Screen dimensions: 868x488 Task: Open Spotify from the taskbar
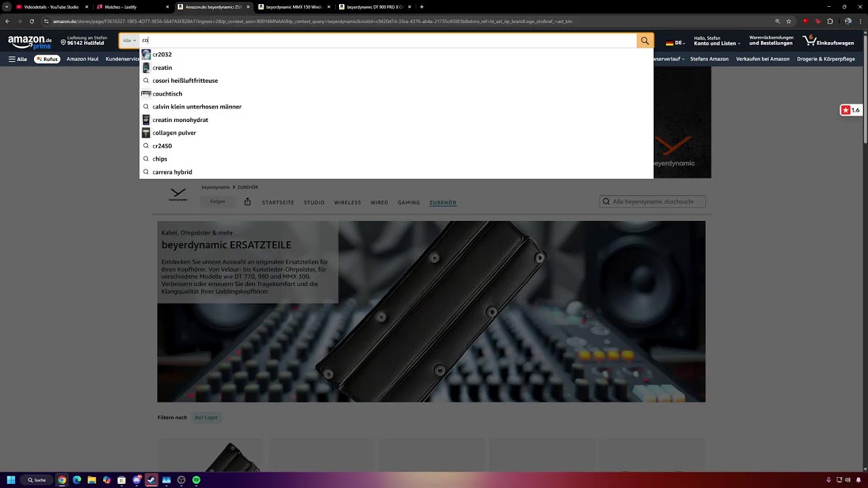pyautogui.click(x=196, y=480)
